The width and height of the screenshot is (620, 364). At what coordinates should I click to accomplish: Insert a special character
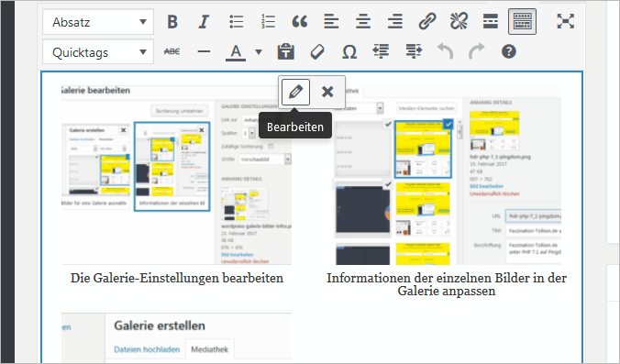pos(349,51)
